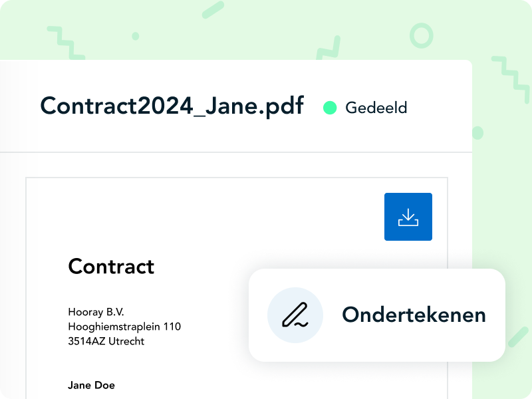Click the green pill shape at the top

pos(213,9)
